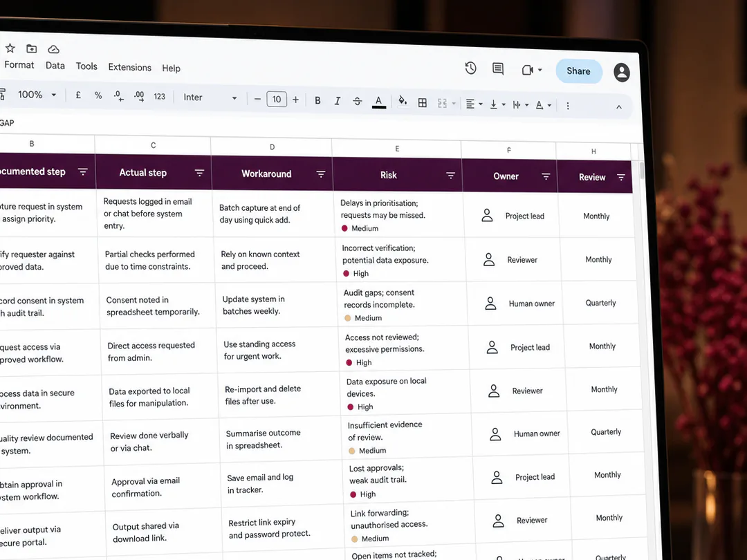Image resolution: width=747 pixels, height=560 pixels.
Task: Click the cloud save status icon
Action: (53, 50)
